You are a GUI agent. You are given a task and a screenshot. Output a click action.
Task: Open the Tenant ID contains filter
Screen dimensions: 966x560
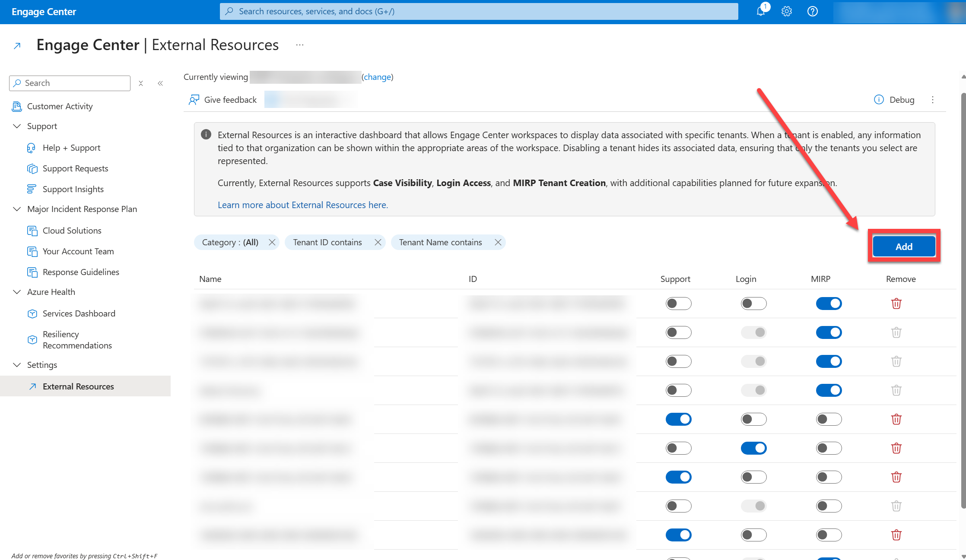coord(327,242)
